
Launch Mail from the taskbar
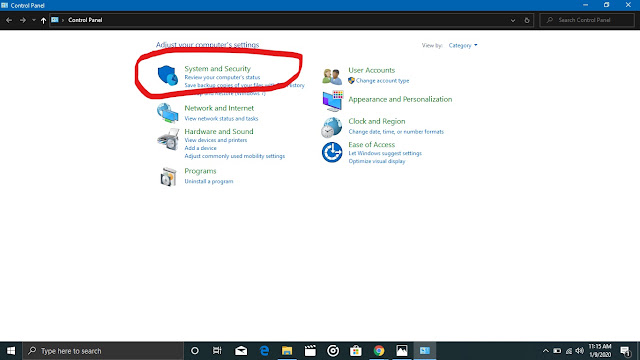coord(241,351)
